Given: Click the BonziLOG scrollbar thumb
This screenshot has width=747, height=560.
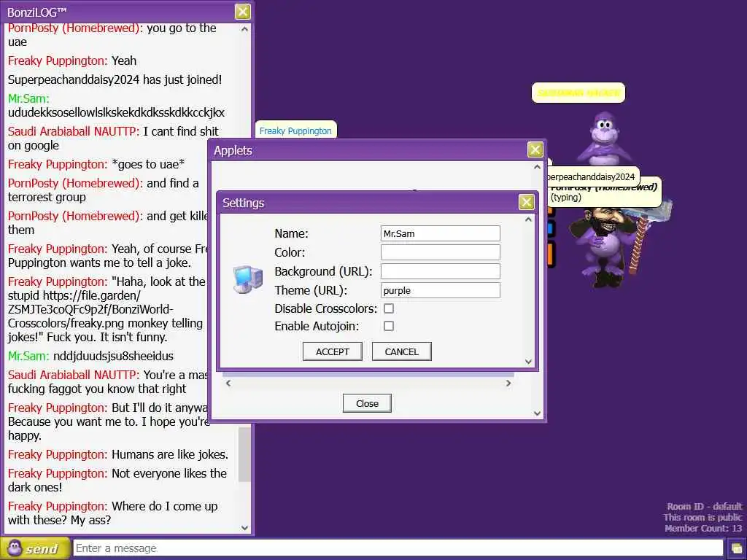Looking at the screenshot, I should (244, 454).
